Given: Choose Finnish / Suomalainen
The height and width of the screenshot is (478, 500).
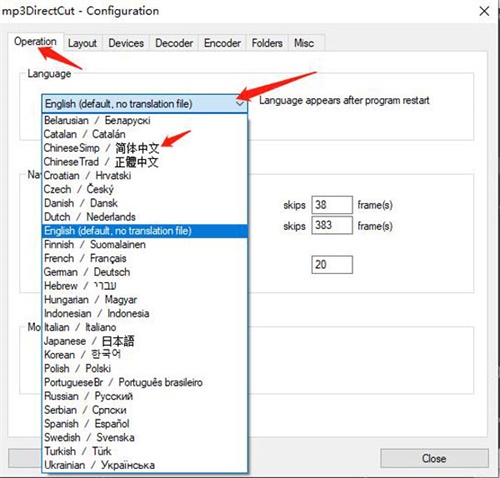Looking at the screenshot, I should pyautogui.click(x=145, y=244).
